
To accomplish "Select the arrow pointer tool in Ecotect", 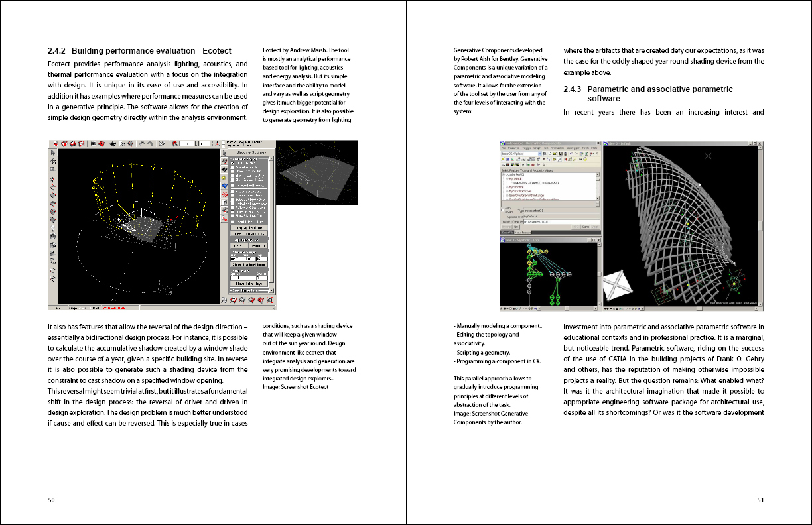I will tap(52, 152).
